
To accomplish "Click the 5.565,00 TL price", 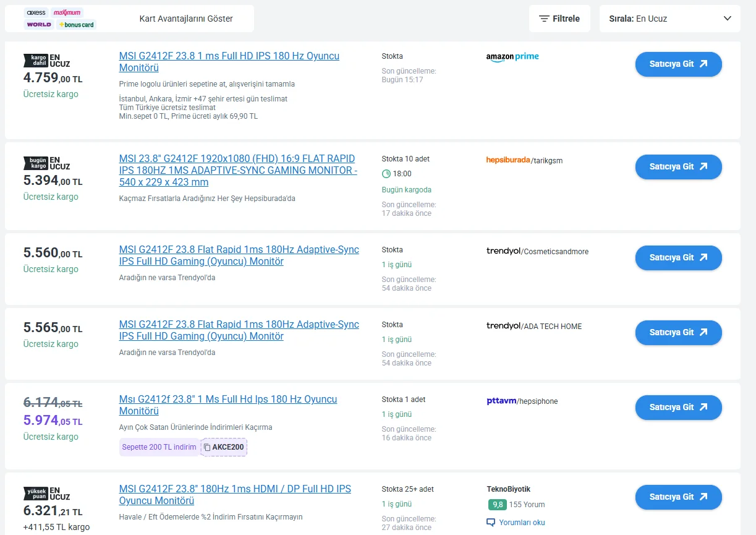I will (53, 328).
